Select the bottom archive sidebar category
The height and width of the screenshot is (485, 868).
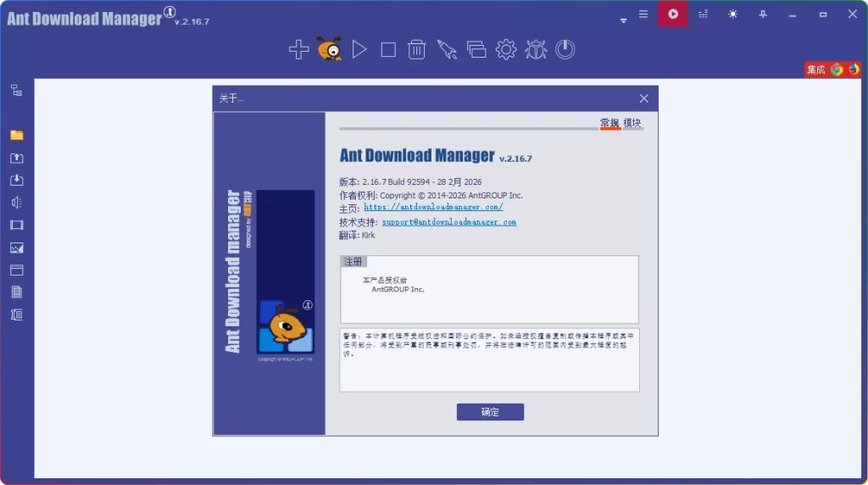[17, 315]
